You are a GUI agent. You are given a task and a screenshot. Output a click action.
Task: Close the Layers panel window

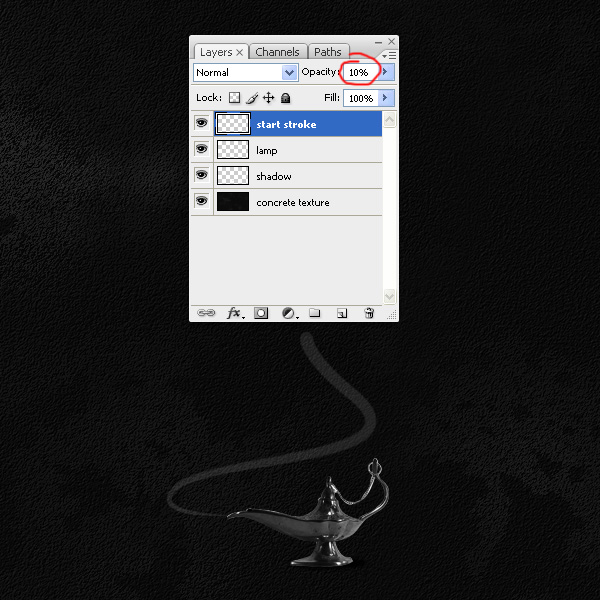click(391, 41)
